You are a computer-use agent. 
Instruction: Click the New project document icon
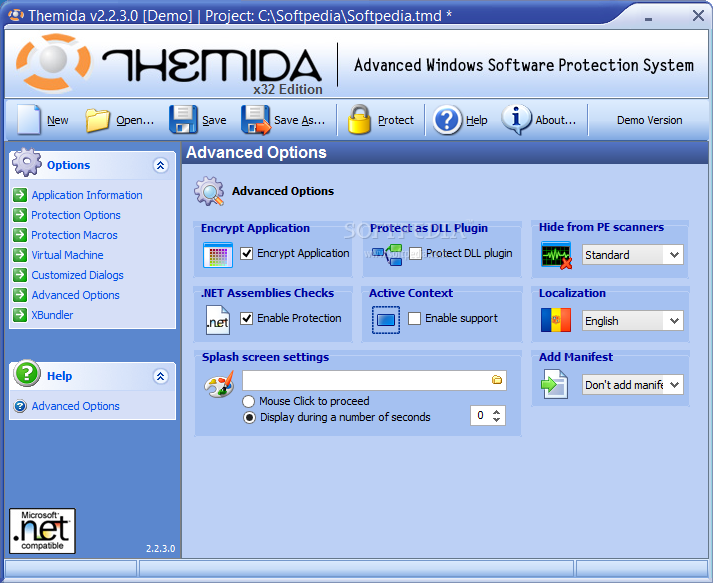[x=29, y=120]
